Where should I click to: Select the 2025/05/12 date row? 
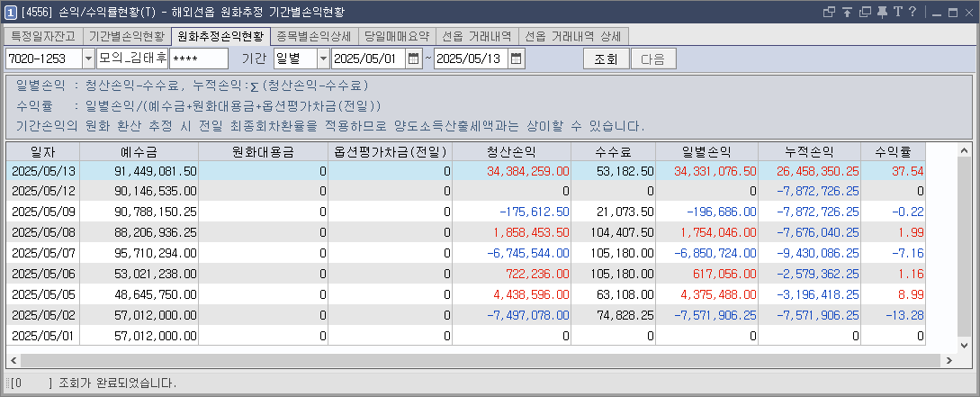point(465,191)
